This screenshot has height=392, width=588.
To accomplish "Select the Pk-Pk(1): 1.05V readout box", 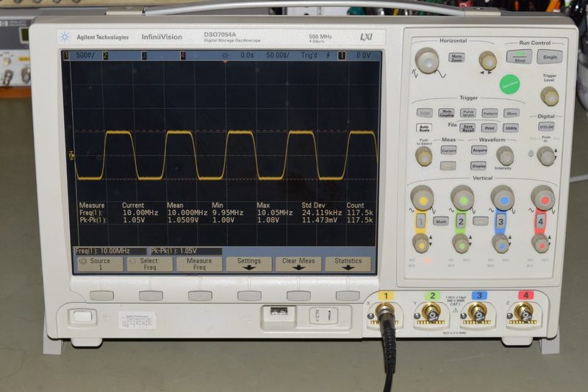I will tap(186, 251).
